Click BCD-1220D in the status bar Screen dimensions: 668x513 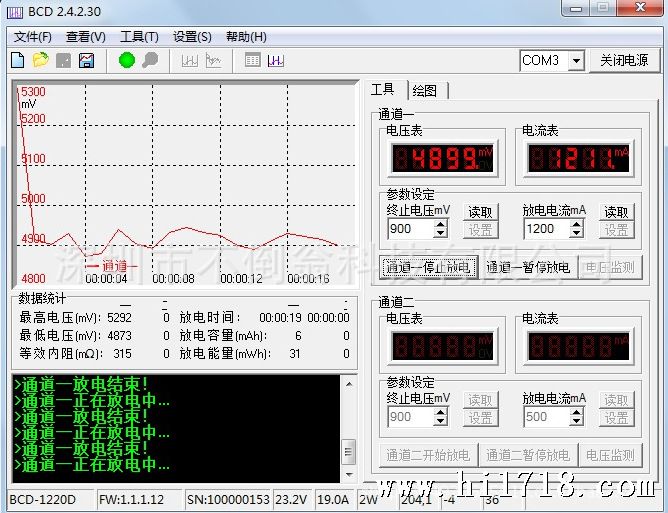pos(42,499)
